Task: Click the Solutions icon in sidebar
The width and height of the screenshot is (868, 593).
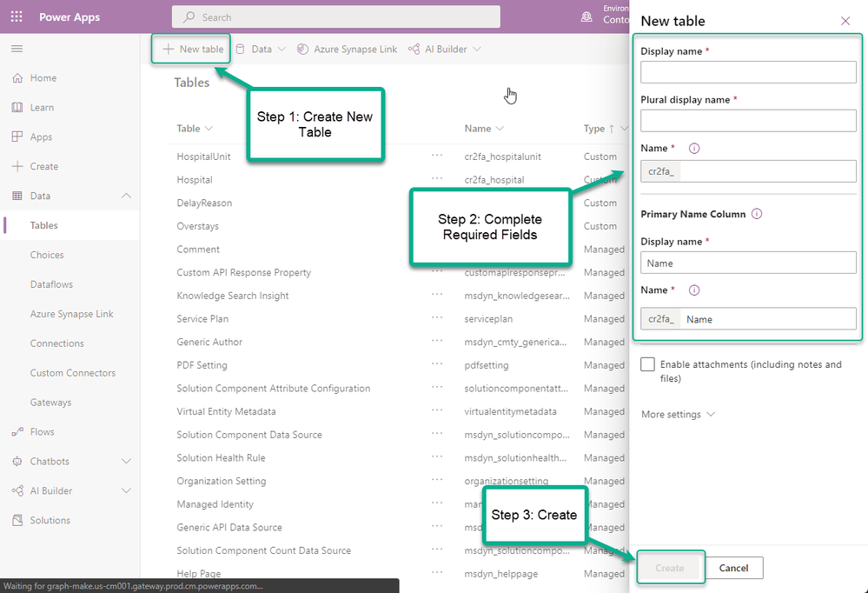Action: (x=17, y=520)
